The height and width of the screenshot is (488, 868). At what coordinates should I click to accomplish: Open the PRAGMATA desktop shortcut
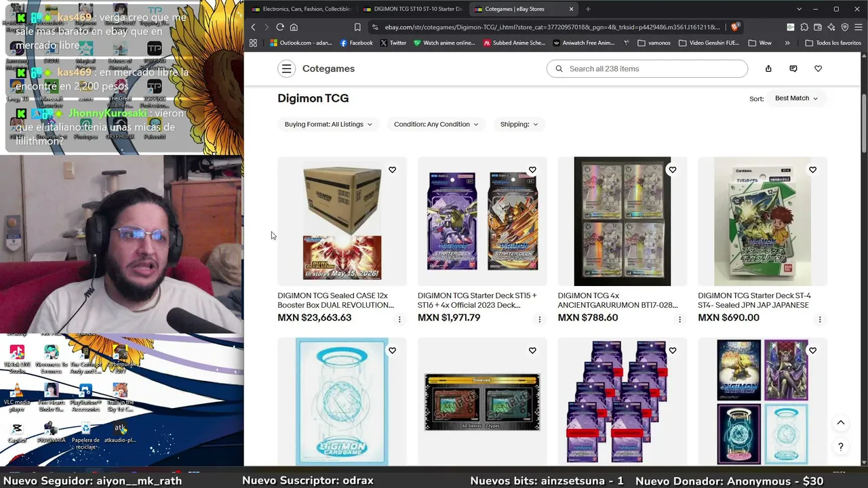pos(52,432)
